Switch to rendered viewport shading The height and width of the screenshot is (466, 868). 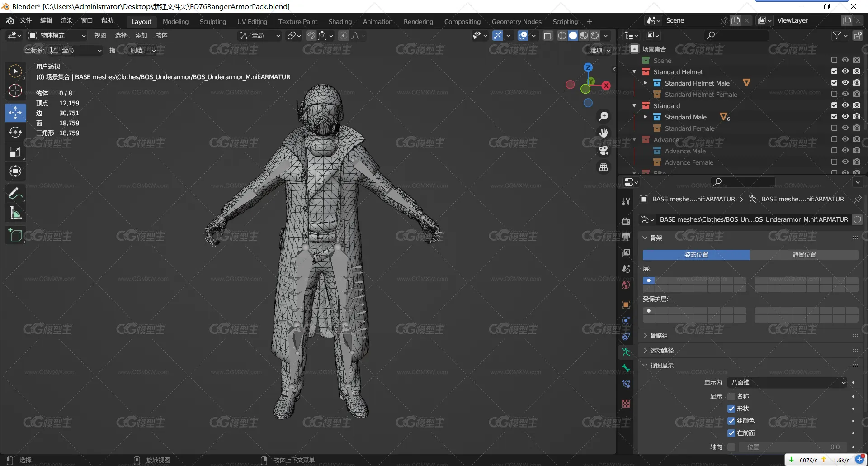coord(595,35)
